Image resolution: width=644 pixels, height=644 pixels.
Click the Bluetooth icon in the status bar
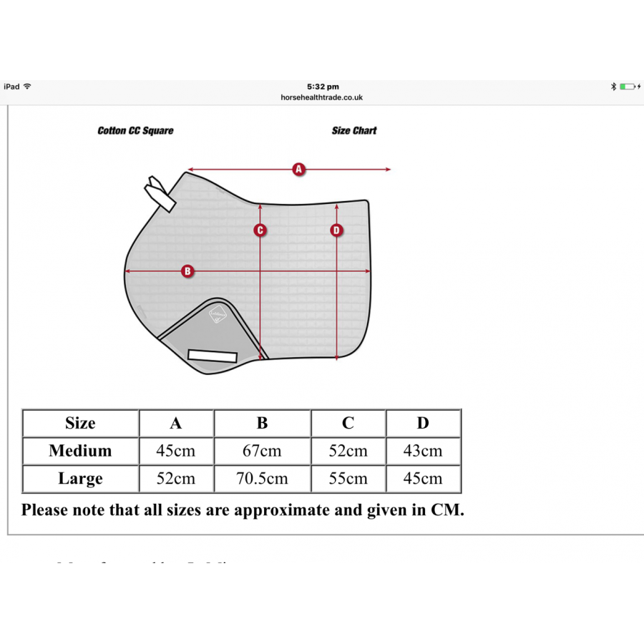pyautogui.click(x=614, y=86)
